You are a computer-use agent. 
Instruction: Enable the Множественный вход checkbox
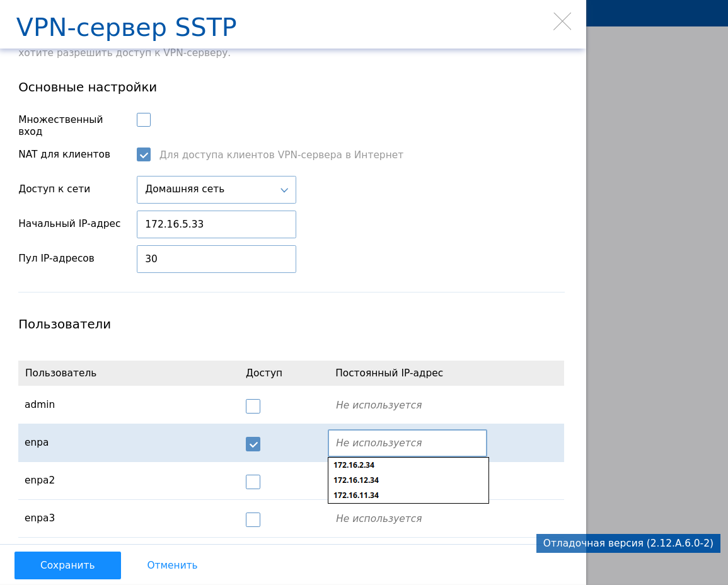coord(144,120)
